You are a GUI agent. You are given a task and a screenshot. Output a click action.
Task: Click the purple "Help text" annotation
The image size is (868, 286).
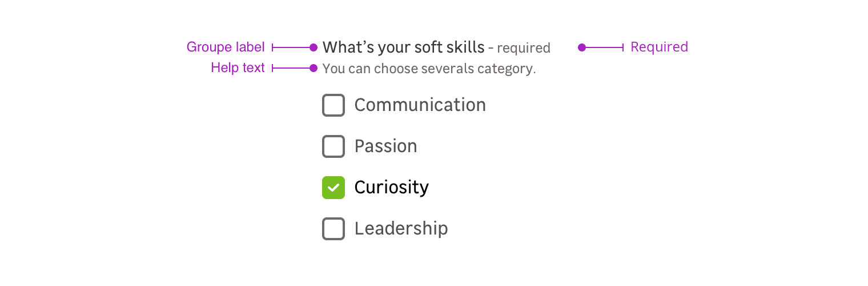[238, 68]
